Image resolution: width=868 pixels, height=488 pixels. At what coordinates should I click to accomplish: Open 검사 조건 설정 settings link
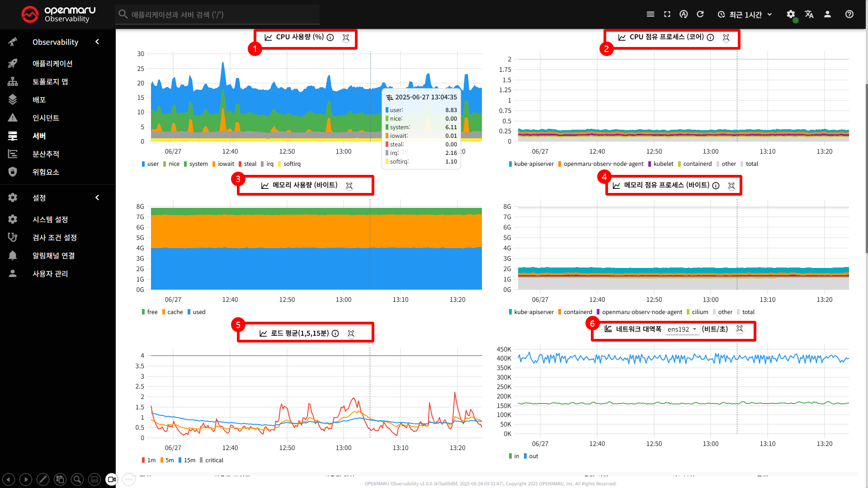point(54,238)
